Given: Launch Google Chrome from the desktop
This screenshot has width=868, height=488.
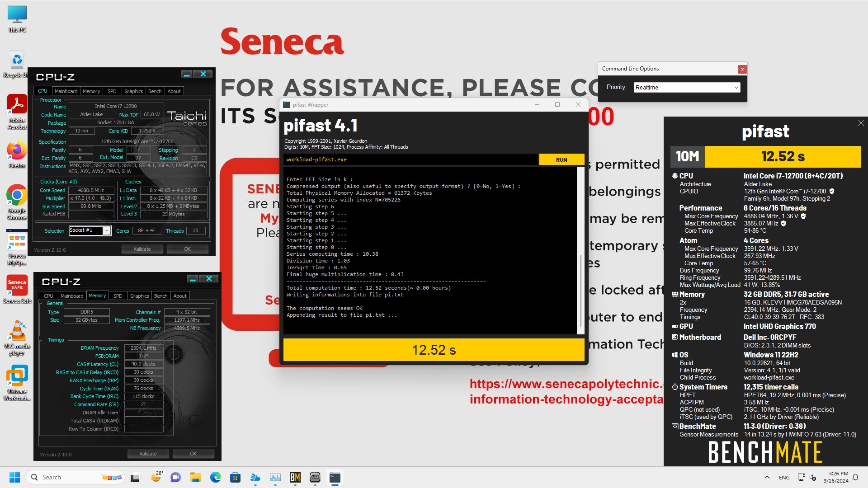Looking at the screenshot, I should [17, 202].
